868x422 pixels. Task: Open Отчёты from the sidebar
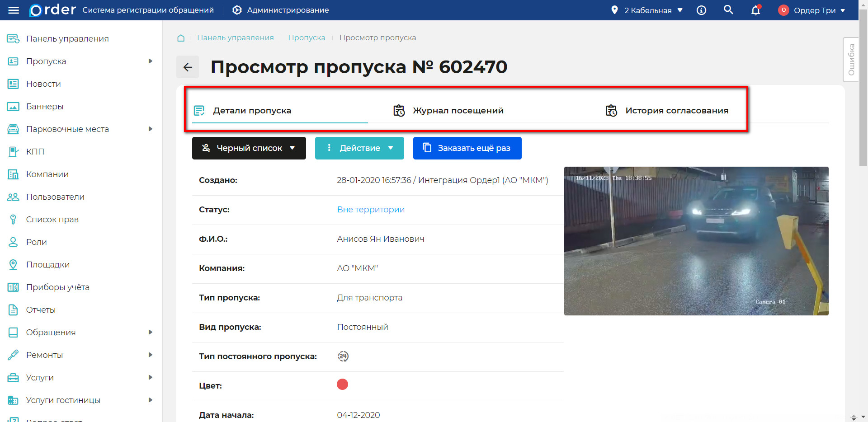41,309
